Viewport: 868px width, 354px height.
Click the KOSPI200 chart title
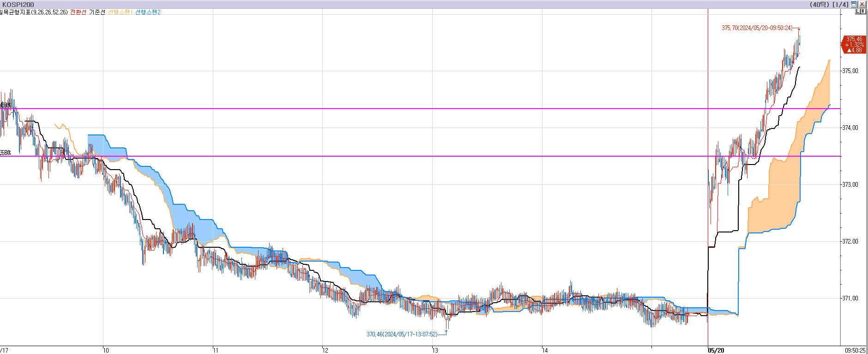tap(18, 5)
